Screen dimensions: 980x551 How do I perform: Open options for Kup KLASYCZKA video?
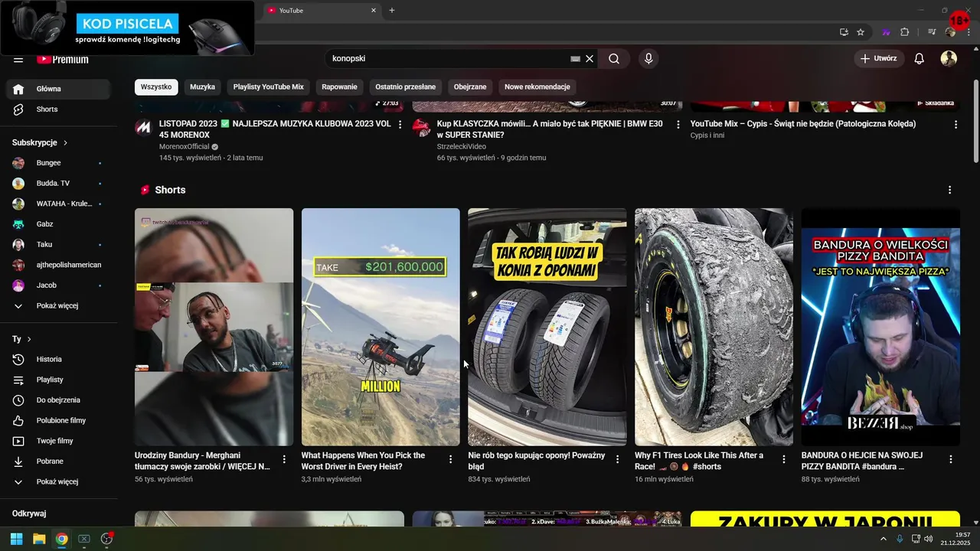pos(678,124)
